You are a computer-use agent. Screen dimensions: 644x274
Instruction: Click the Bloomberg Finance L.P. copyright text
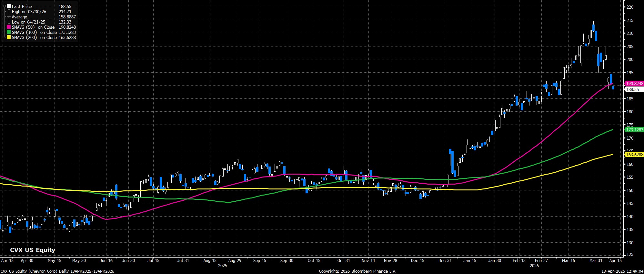point(357,271)
